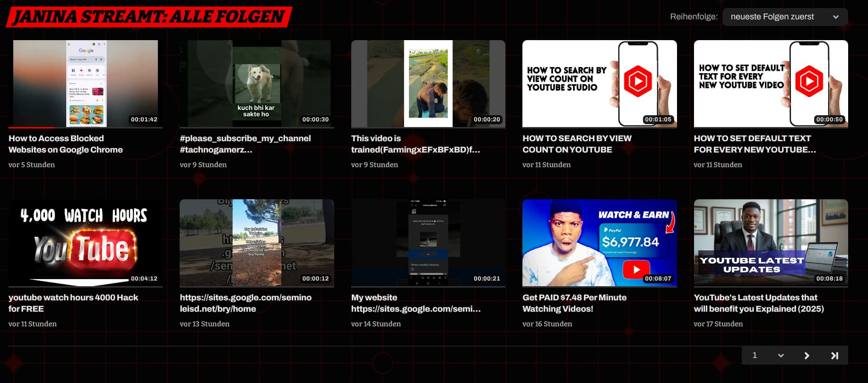Open sites.google.com/seminoleisd.net title link
Image resolution: width=868 pixels, height=383 pixels.
coord(245,303)
